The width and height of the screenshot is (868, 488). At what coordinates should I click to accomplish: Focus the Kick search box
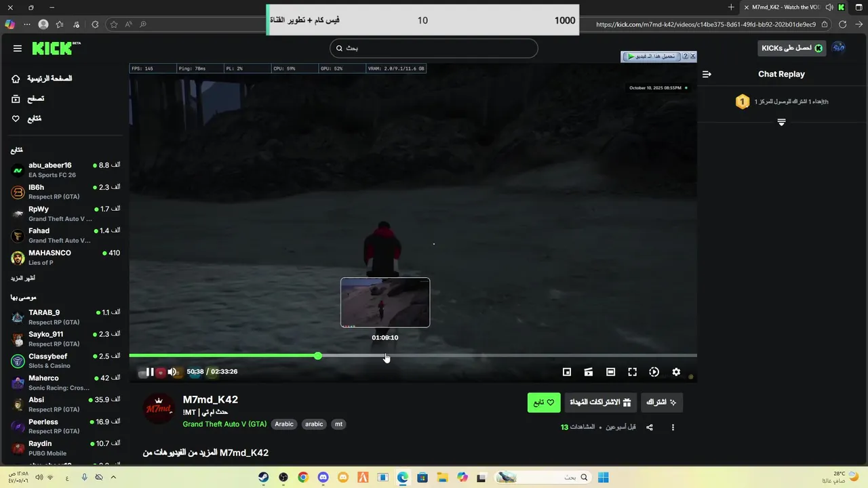(434, 48)
